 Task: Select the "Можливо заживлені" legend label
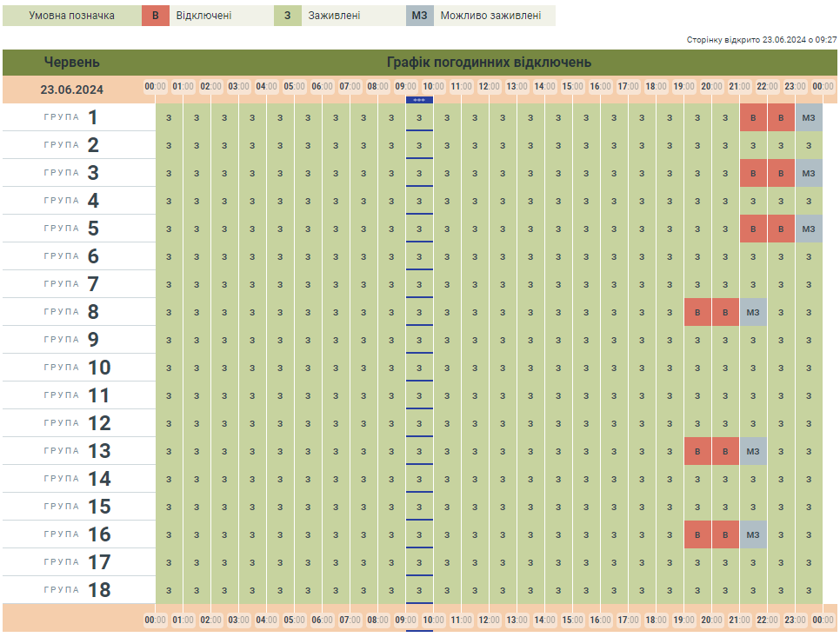pyautogui.click(x=490, y=16)
